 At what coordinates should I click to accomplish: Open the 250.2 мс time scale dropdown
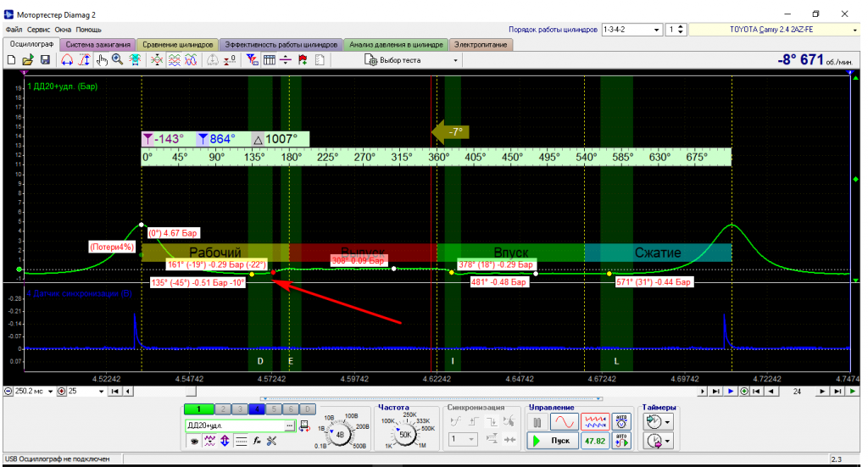pyautogui.click(x=50, y=392)
